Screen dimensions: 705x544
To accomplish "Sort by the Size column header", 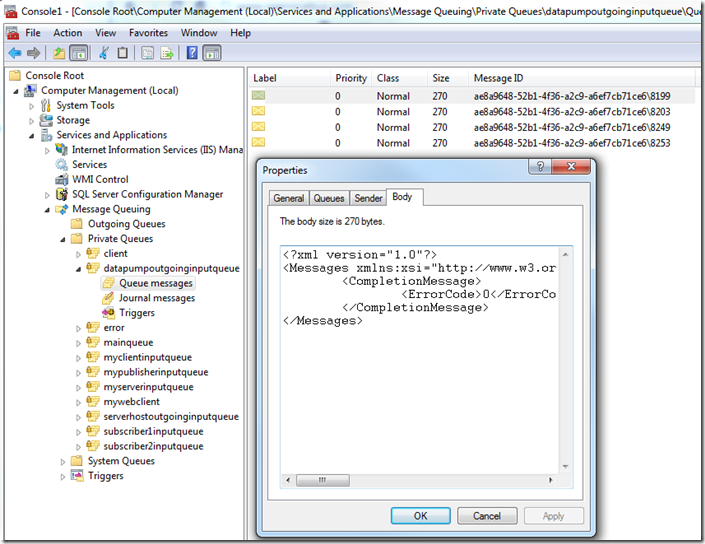I will pyautogui.click(x=447, y=78).
